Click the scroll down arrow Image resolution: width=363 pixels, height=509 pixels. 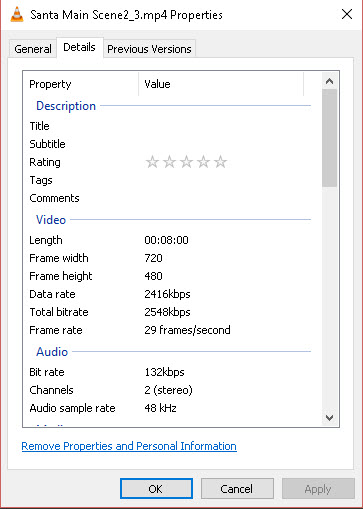329,418
